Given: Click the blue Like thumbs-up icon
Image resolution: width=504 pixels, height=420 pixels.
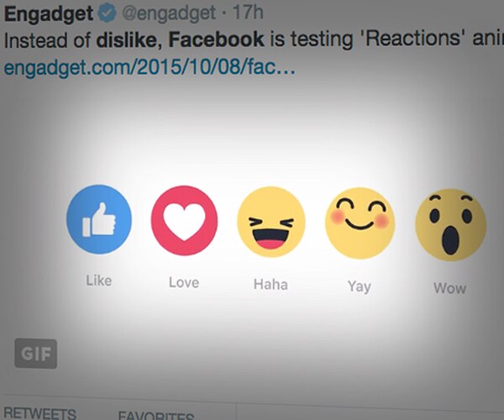Looking at the screenshot, I should tap(99, 219).
